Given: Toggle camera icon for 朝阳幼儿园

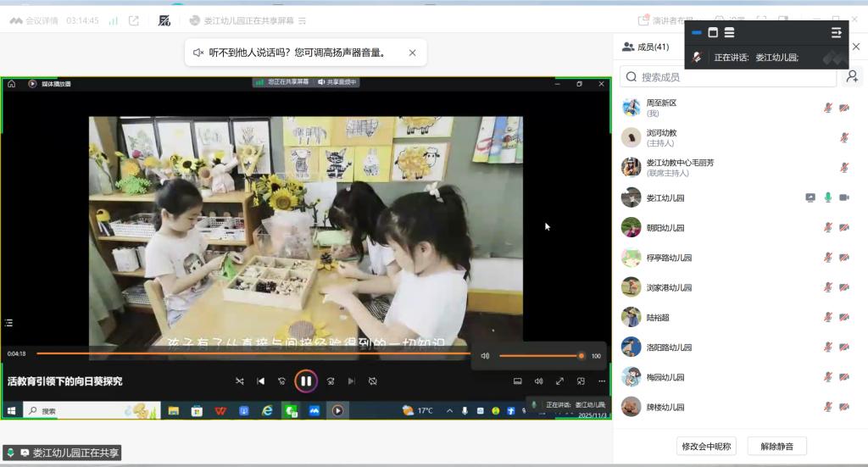Looking at the screenshot, I should pyautogui.click(x=844, y=228).
